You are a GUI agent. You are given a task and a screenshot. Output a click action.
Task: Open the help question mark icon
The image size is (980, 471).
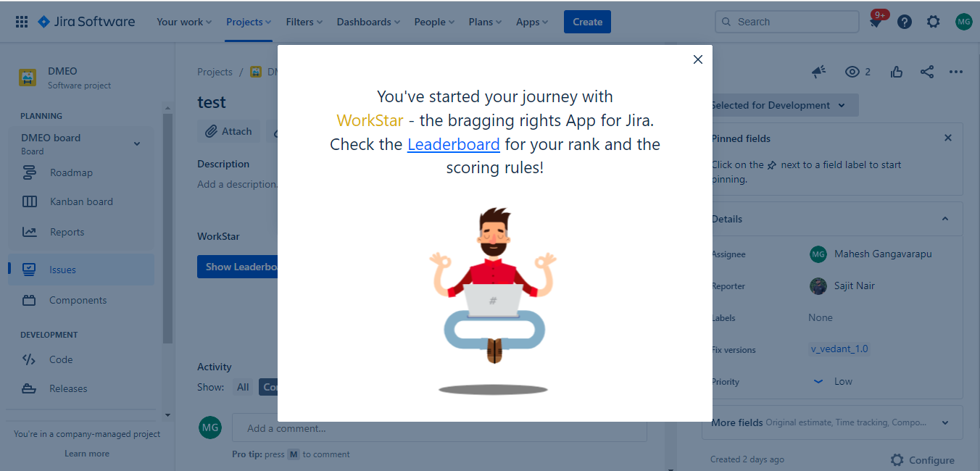click(905, 22)
